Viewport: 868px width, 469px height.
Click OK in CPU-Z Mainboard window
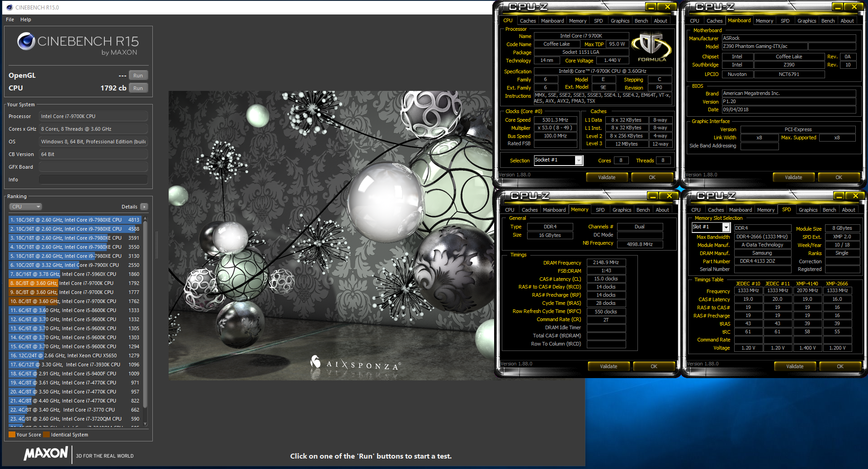(839, 177)
